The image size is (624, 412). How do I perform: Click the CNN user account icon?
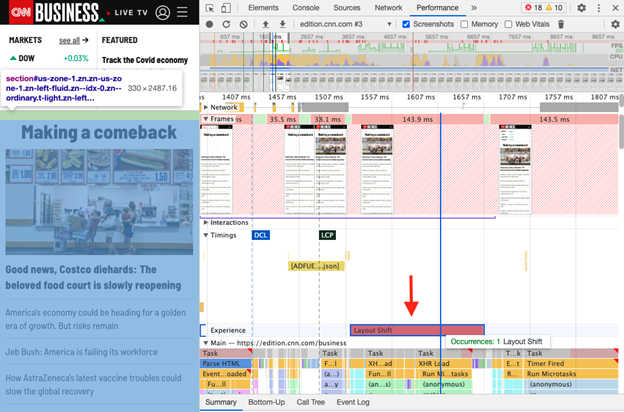(163, 13)
